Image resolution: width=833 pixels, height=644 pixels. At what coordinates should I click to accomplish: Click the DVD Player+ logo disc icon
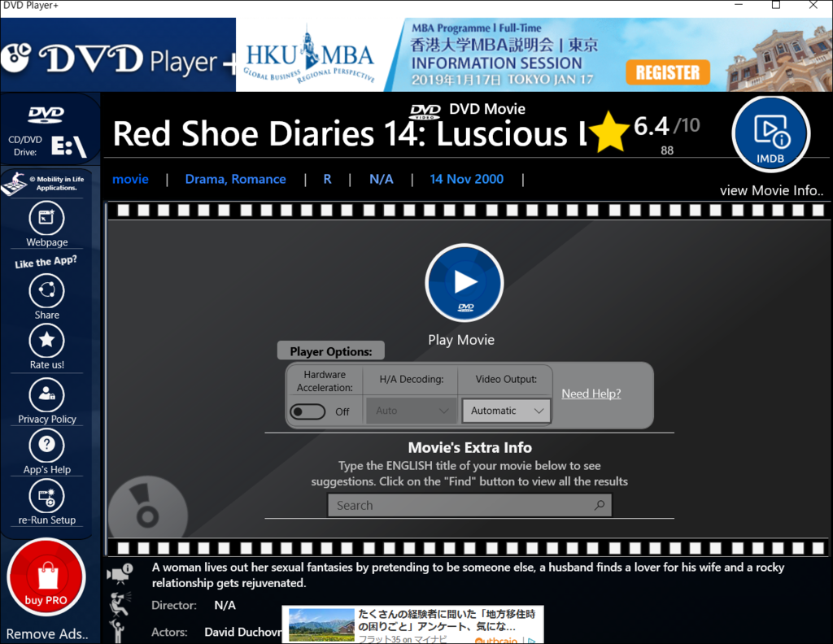pos(16,57)
